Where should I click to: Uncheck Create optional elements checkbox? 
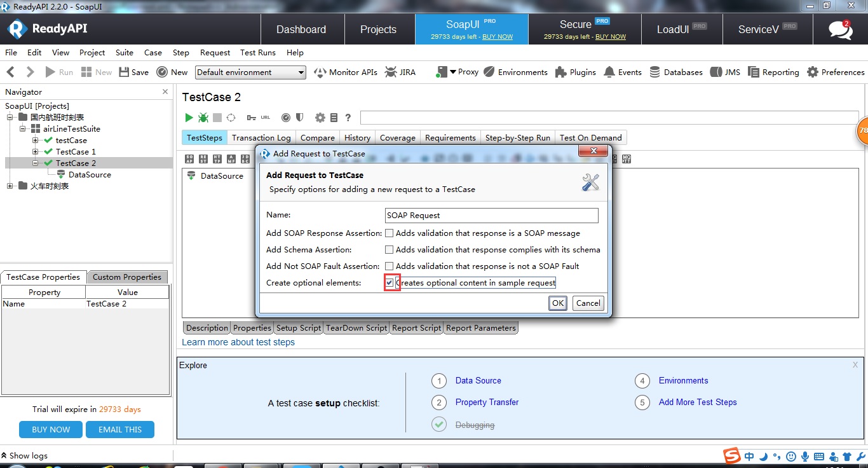[389, 282]
